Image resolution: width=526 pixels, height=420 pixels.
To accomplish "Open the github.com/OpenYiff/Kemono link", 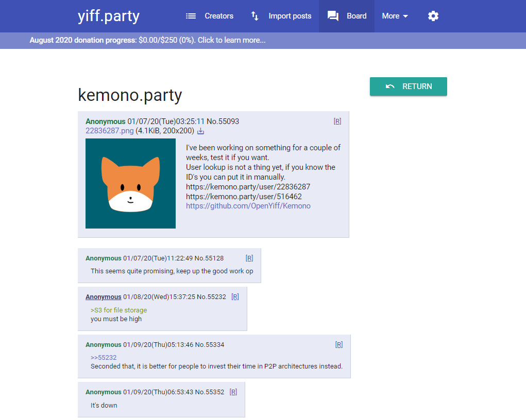I will (x=248, y=206).
